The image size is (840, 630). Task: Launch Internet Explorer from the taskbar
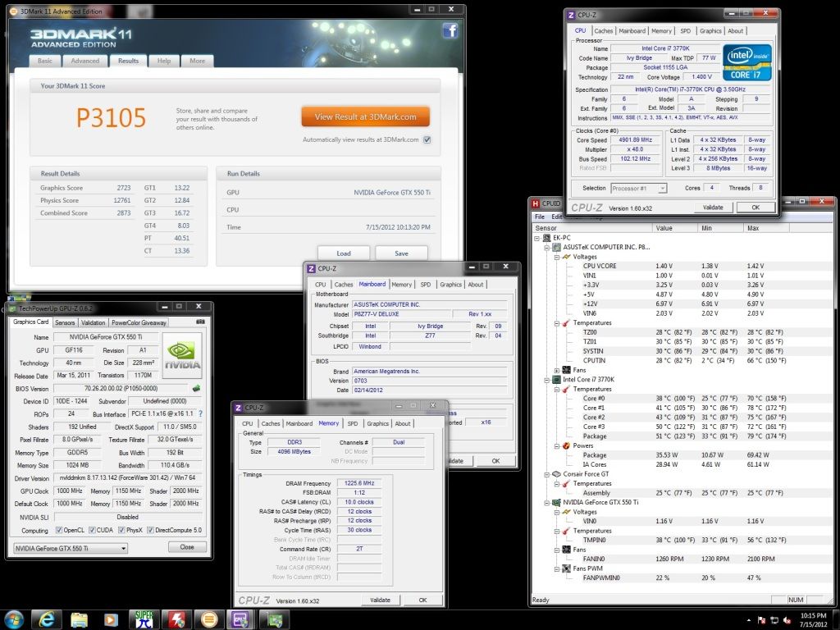pos(47,620)
